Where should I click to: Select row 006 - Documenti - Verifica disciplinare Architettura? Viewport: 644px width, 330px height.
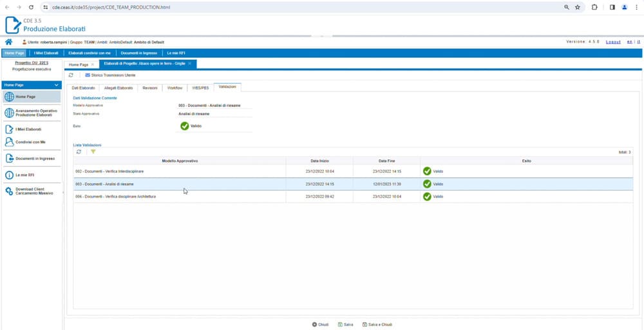click(x=353, y=197)
